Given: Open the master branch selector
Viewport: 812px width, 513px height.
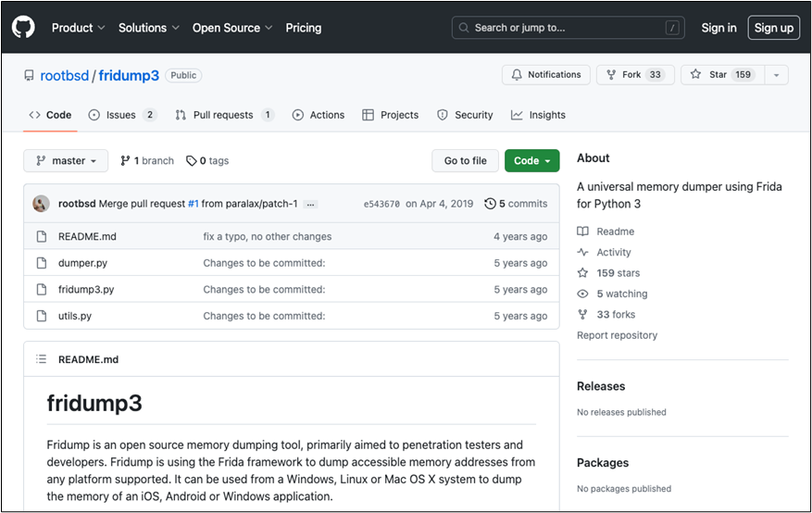Looking at the screenshot, I should click(x=66, y=161).
